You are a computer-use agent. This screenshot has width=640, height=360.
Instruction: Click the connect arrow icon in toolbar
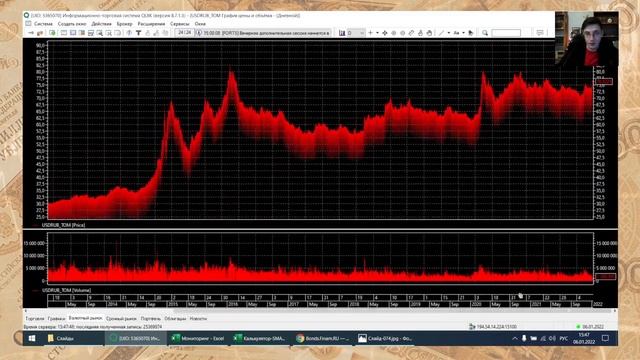click(31, 33)
